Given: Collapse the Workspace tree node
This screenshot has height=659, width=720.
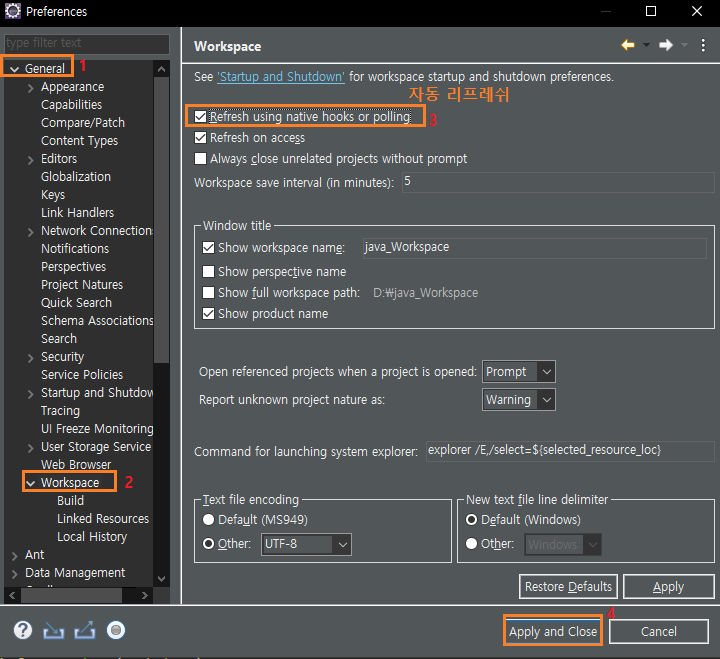Looking at the screenshot, I should coord(30,483).
